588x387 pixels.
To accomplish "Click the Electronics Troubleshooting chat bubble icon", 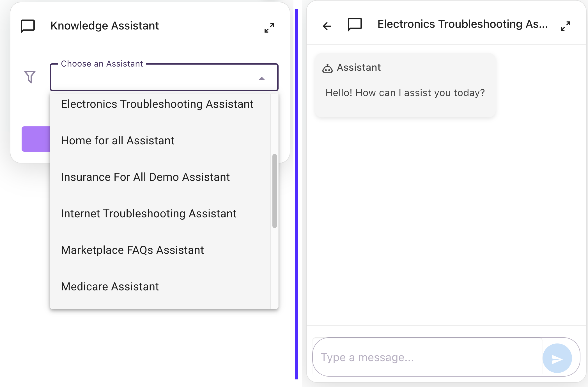I will pyautogui.click(x=355, y=25).
